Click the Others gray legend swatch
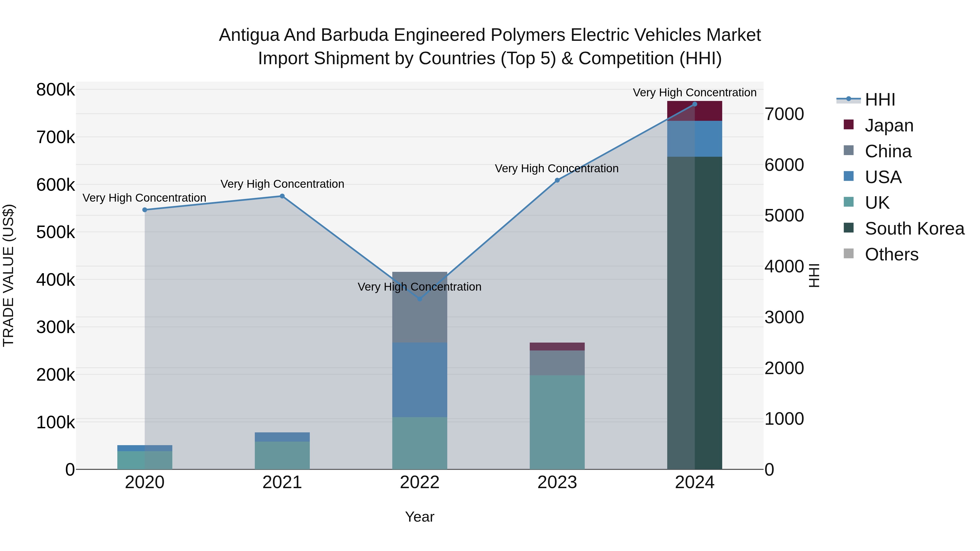 [848, 254]
